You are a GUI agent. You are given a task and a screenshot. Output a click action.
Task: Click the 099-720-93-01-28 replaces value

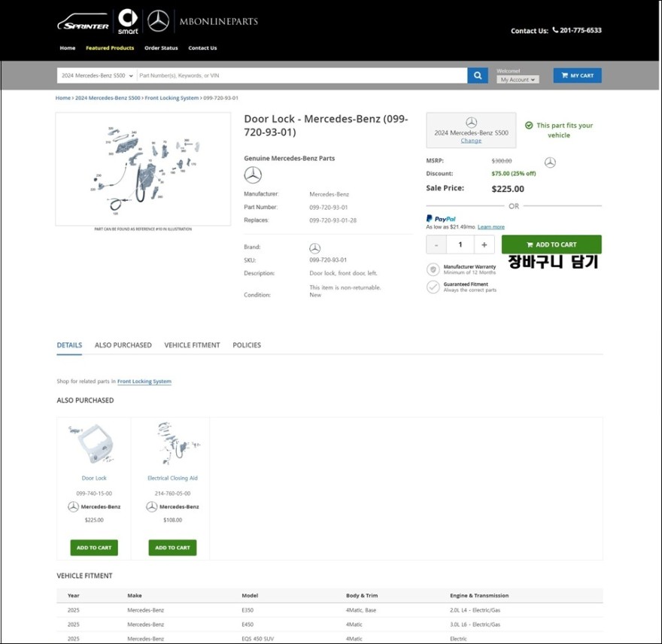click(x=333, y=220)
